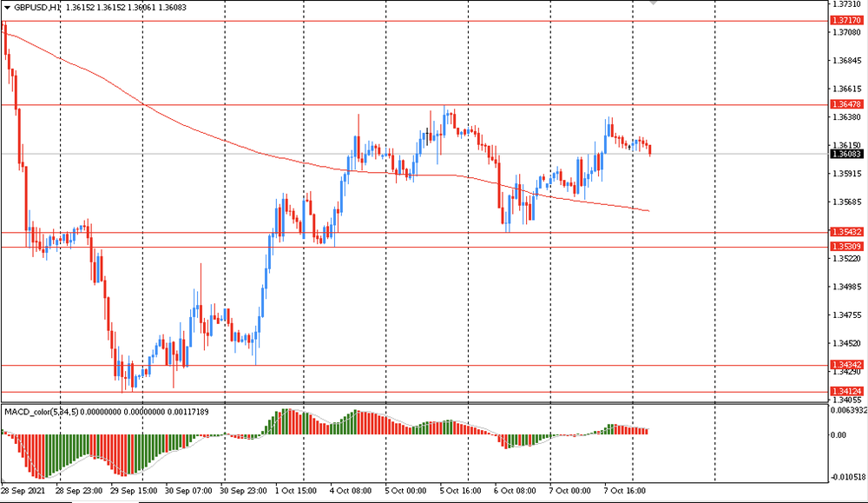The width and height of the screenshot is (868, 503).
Task: Click the 1.35915 value on price axis
Action: point(847,174)
